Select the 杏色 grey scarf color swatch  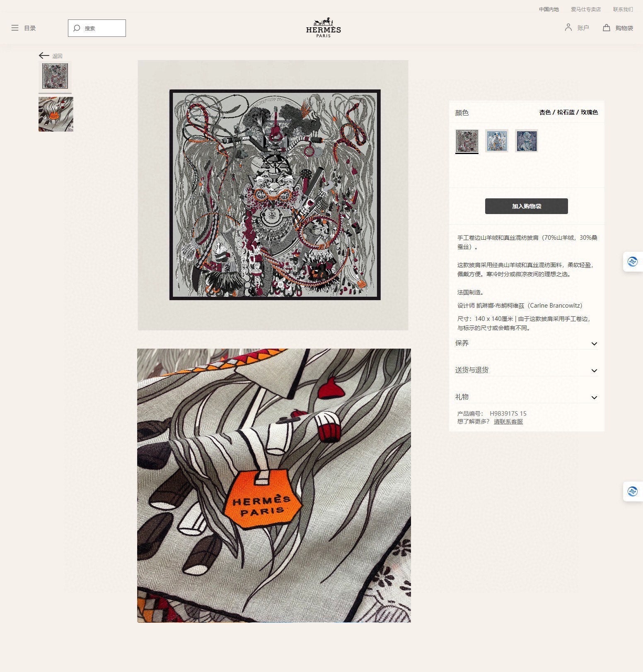coord(467,141)
